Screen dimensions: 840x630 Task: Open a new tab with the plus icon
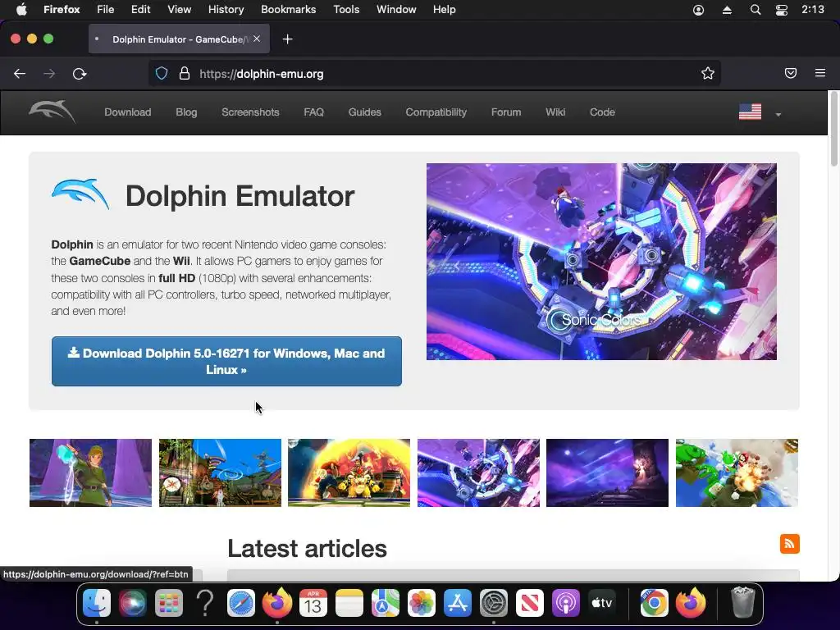(288, 39)
